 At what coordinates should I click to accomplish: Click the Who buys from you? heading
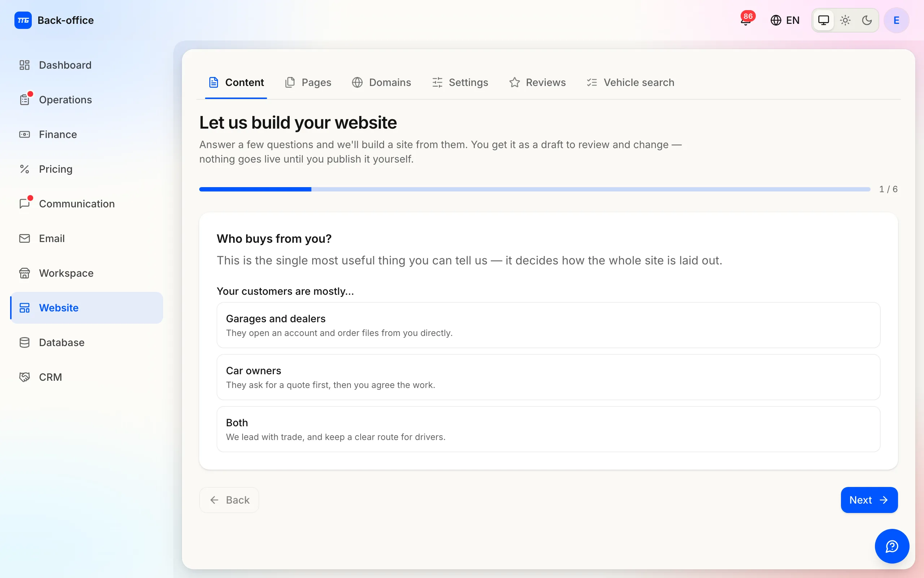click(x=274, y=238)
